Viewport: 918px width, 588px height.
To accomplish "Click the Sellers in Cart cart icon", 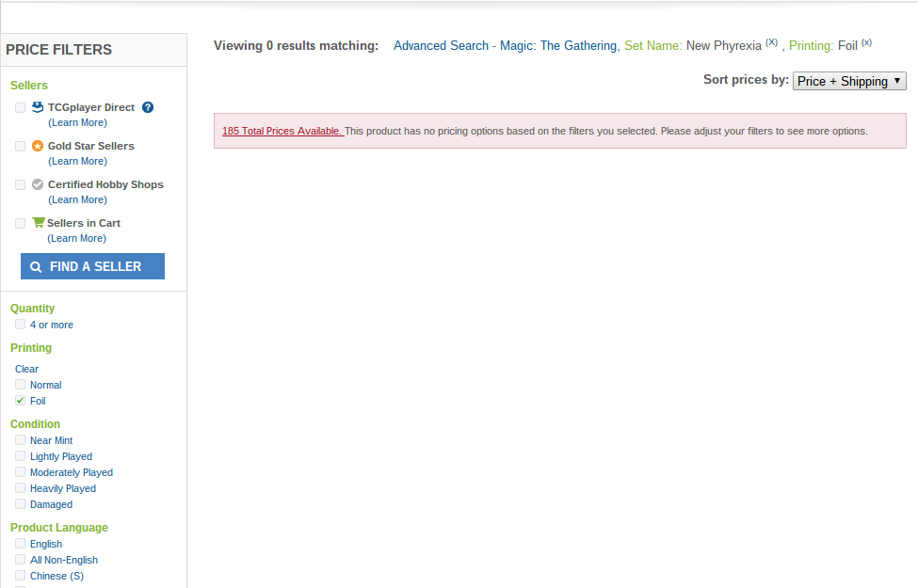I will [38, 222].
